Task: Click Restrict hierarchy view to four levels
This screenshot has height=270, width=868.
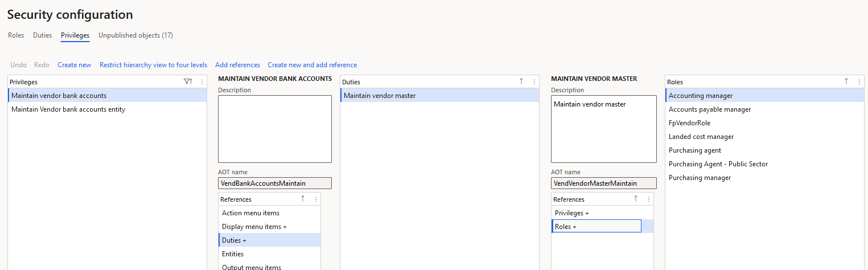Action: [x=153, y=65]
